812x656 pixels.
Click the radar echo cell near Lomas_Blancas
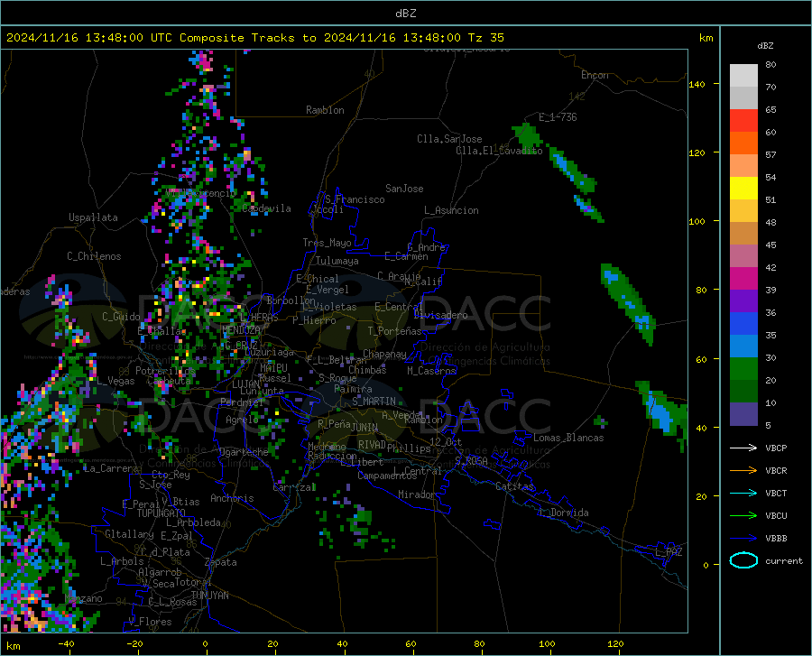(601, 421)
